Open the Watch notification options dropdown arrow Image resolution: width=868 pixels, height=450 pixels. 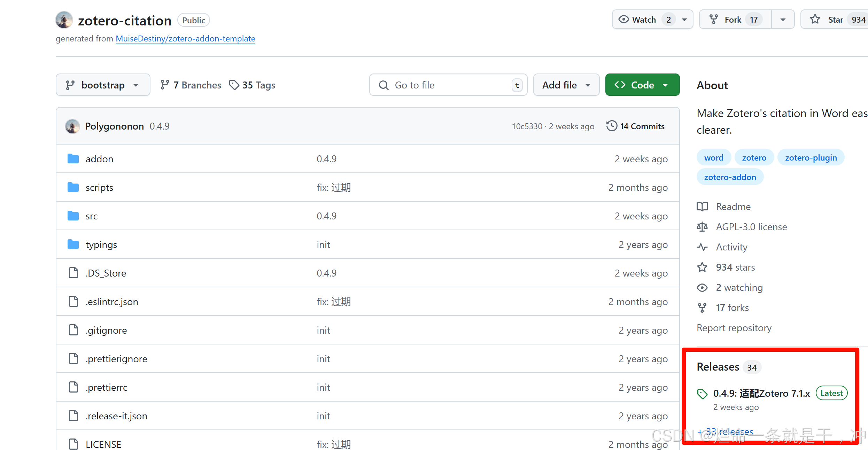tap(684, 20)
